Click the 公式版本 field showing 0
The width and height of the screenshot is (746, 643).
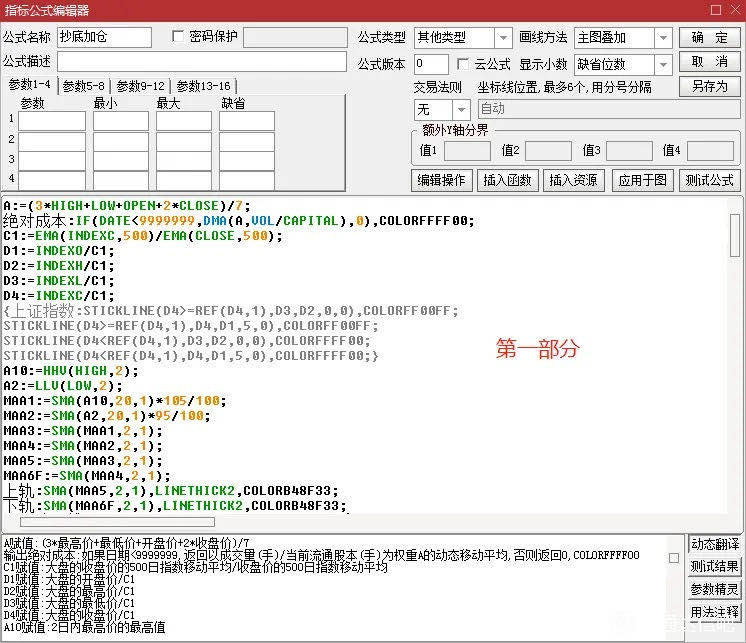pyautogui.click(x=431, y=64)
